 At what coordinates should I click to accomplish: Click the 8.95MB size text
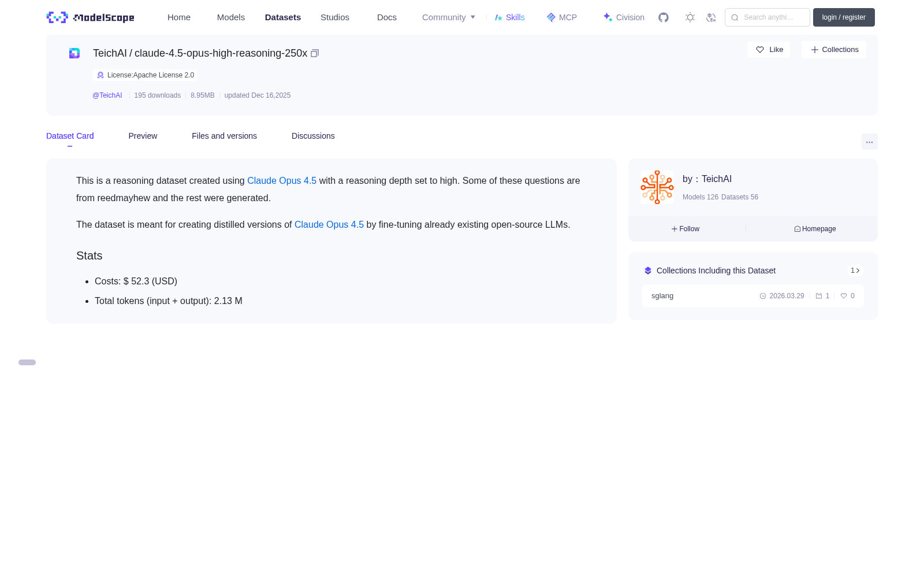pyautogui.click(x=203, y=95)
